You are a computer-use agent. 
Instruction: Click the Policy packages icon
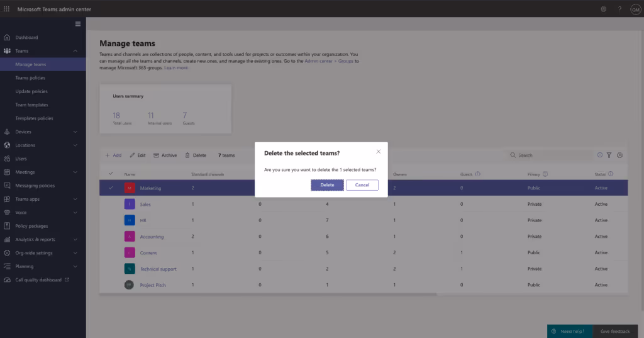click(7, 226)
